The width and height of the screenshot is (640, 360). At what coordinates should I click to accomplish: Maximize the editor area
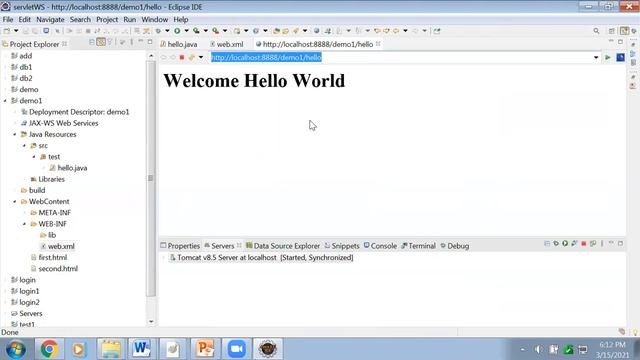click(x=620, y=42)
